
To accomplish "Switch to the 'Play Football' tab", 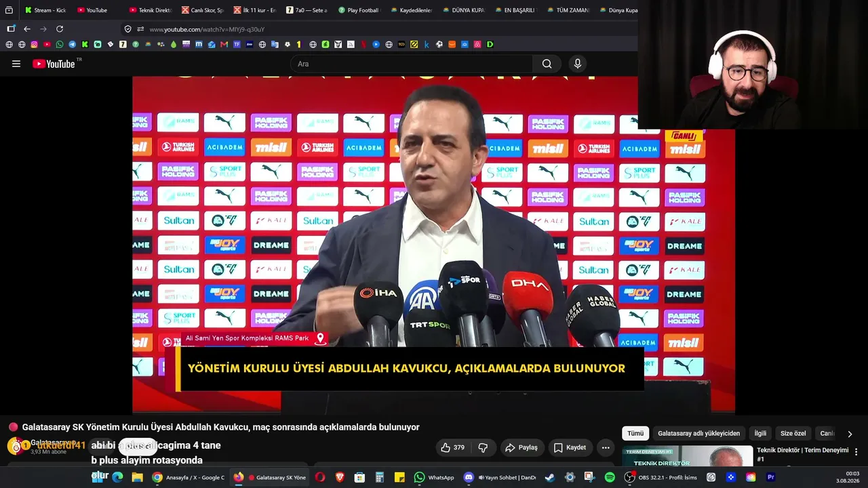I will [359, 10].
